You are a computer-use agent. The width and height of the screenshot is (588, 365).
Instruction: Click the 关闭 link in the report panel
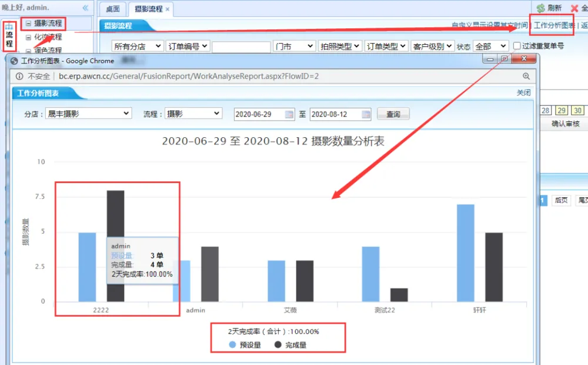[523, 93]
